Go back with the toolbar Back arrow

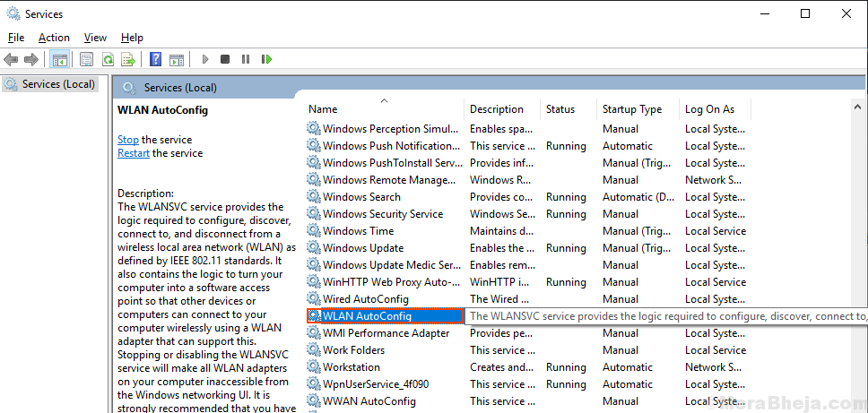click(x=11, y=59)
